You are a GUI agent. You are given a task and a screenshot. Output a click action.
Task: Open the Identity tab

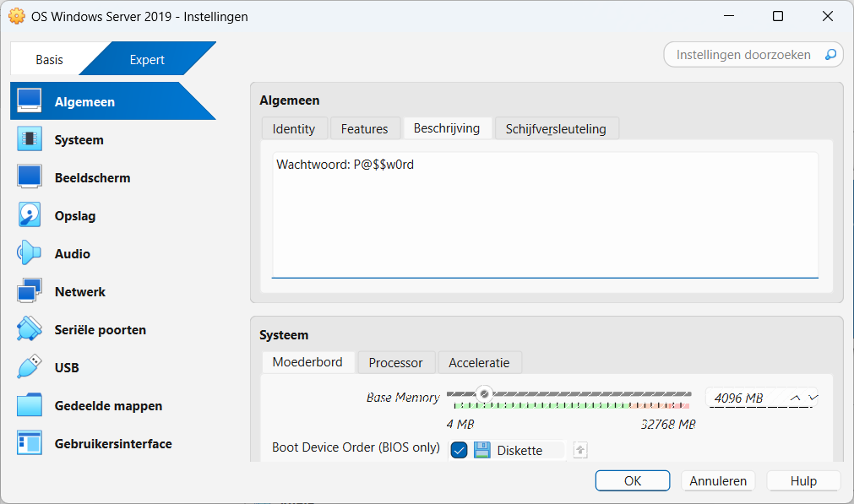(x=294, y=128)
